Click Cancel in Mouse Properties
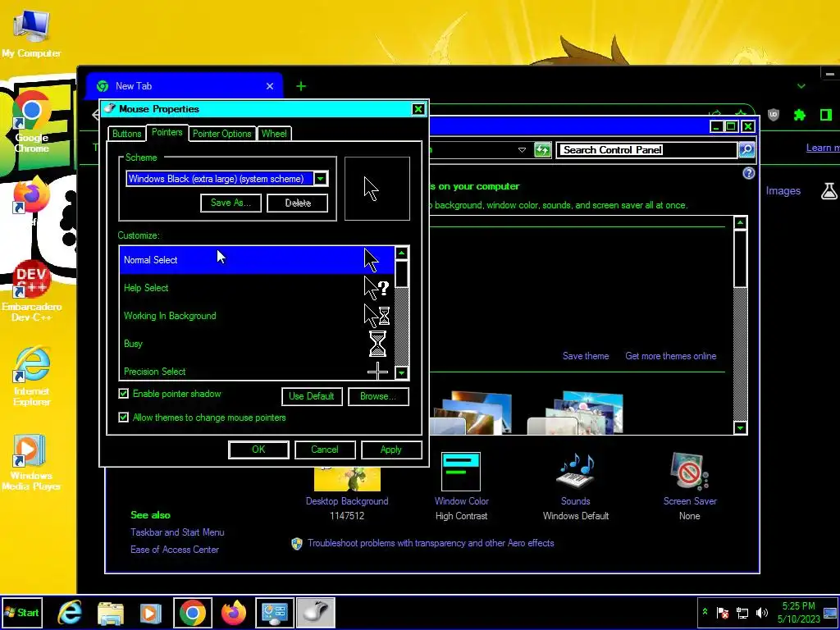This screenshot has width=840, height=630. pos(325,450)
